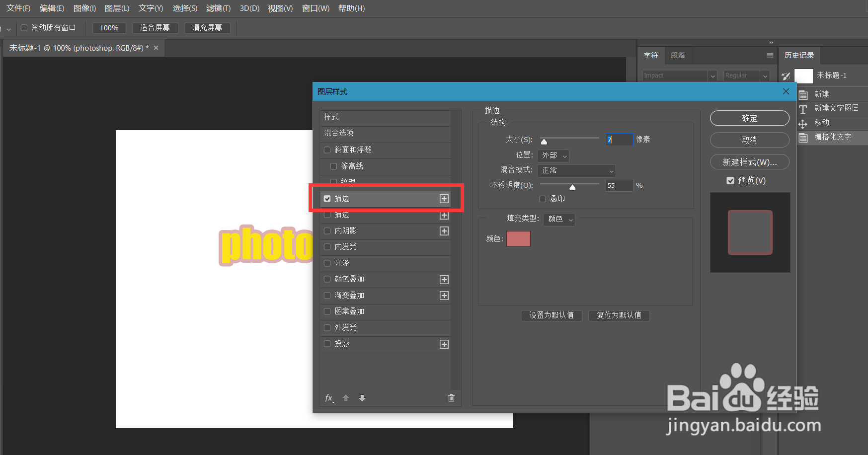The width and height of the screenshot is (868, 455).
Task: Toggle the 预览(V) checkbox
Action: coord(730,180)
